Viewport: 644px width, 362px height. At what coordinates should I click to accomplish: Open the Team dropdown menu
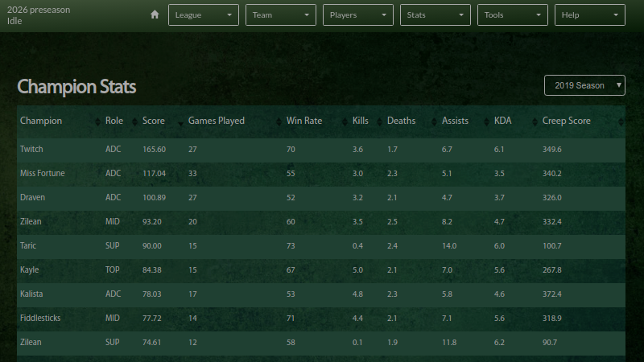click(x=280, y=14)
